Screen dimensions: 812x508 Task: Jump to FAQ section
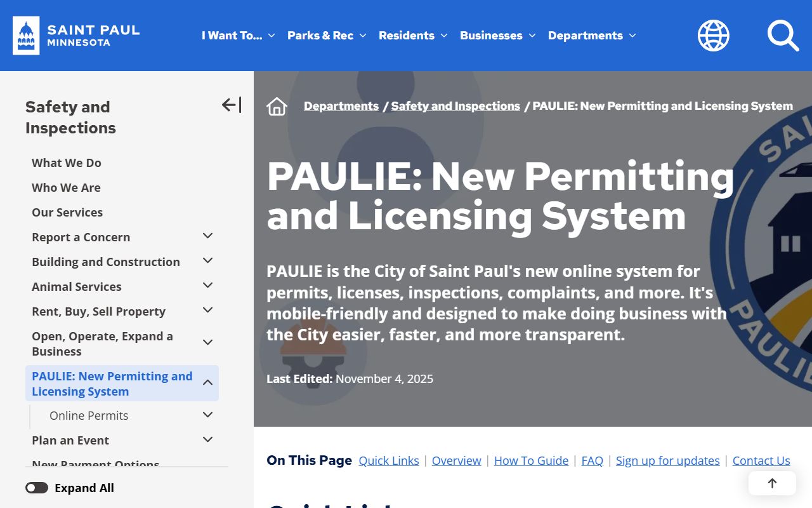(x=593, y=460)
